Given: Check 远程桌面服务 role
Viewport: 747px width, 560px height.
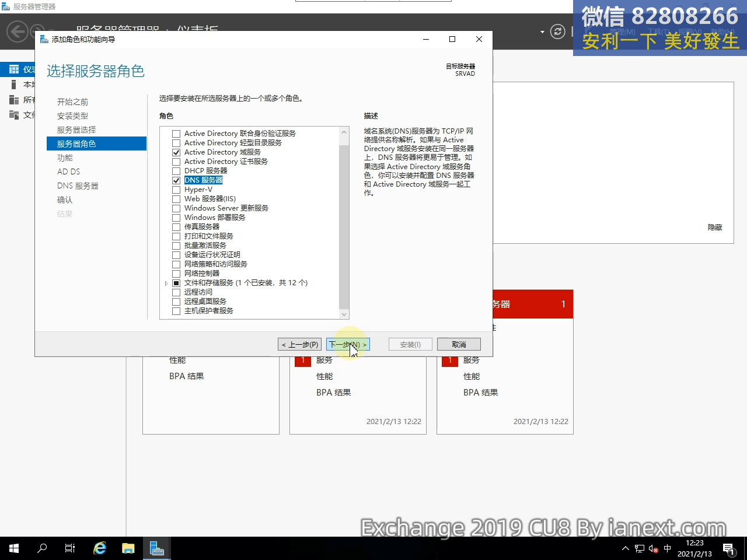Looking at the screenshot, I should click(176, 302).
